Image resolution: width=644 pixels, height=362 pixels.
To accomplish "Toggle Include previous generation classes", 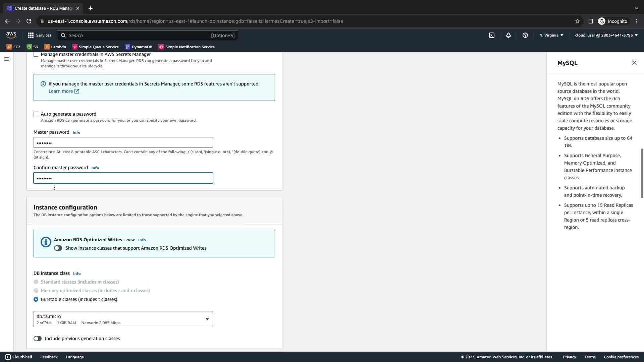I will point(38,339).
